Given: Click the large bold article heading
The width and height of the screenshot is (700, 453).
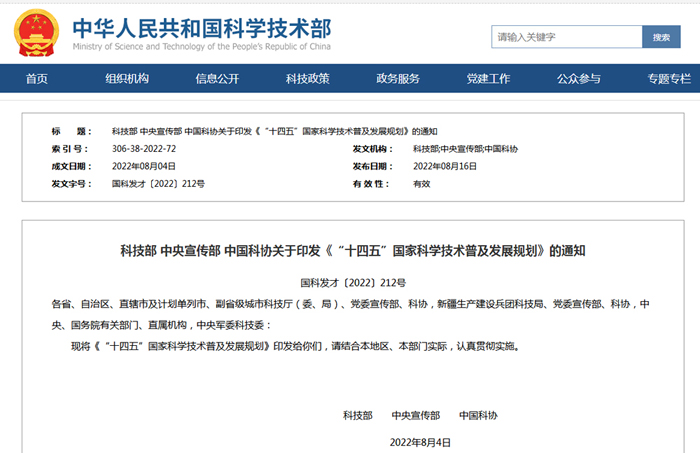Looking at the screenshot, I should coord(353,251).
